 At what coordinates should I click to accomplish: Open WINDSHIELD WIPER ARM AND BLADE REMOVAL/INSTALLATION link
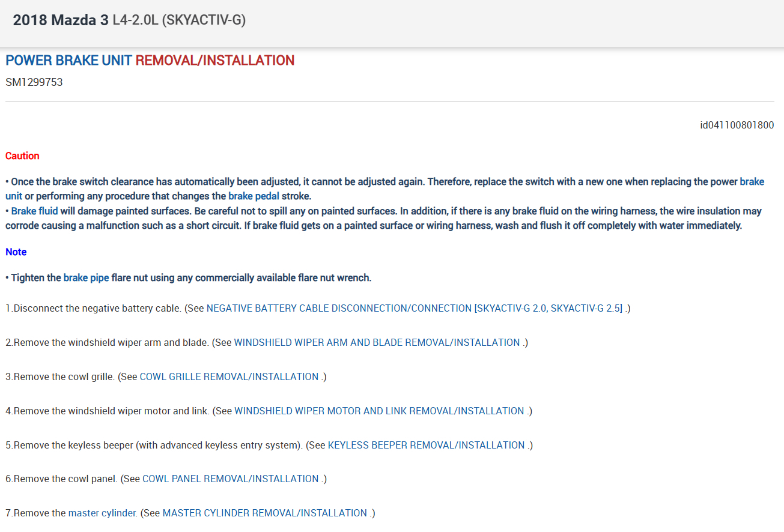tap(377, 342)
